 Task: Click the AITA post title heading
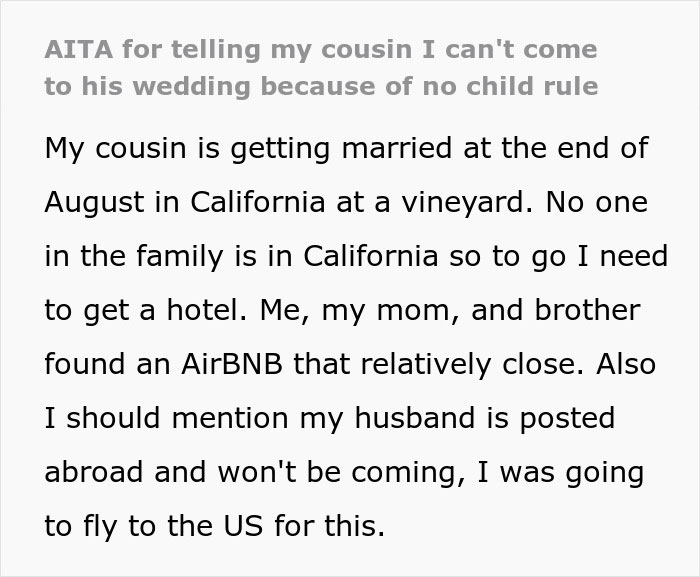tap(320, 67)
